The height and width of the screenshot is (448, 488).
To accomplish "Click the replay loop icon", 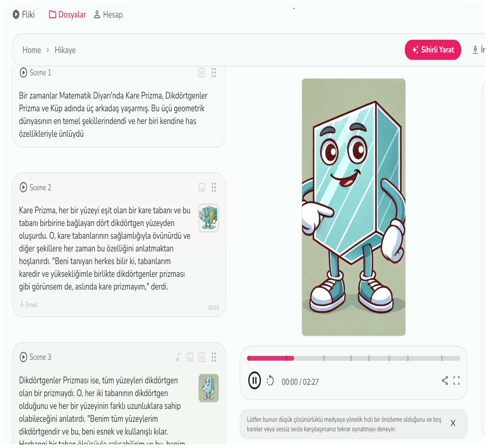I will click(x=270, y=381).
